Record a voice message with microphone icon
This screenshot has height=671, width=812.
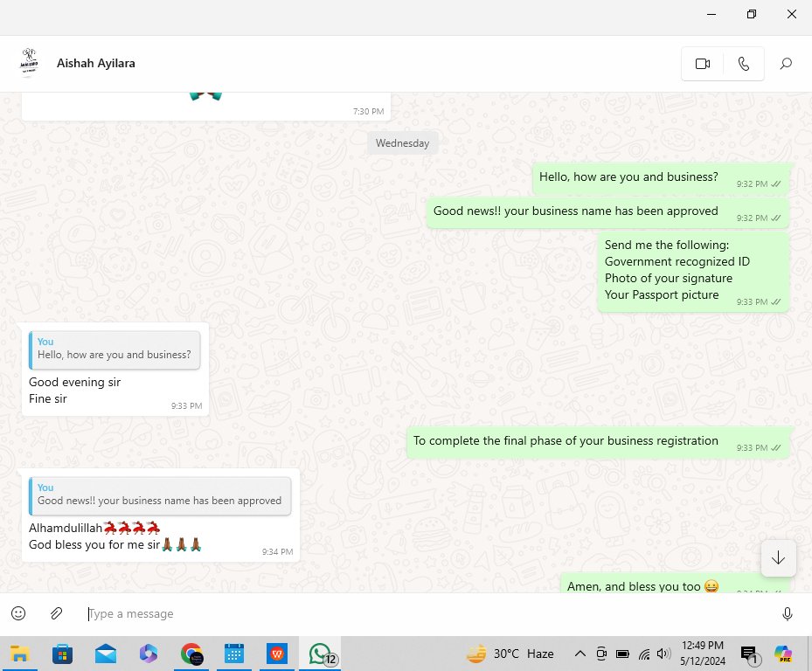[x=788, y=613]
